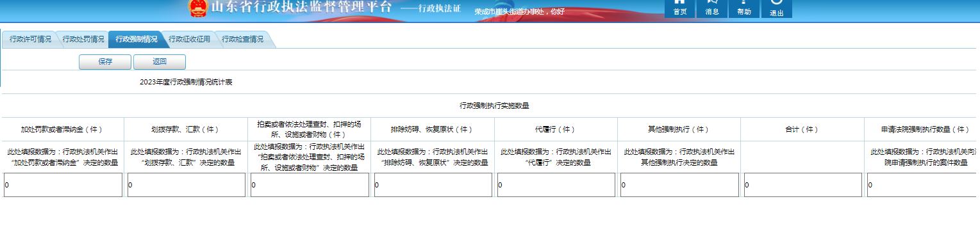Screen dimensions: 980x238
Task: Click the 返回 back button
Action: pyautogui.click(x=160, y=62)
